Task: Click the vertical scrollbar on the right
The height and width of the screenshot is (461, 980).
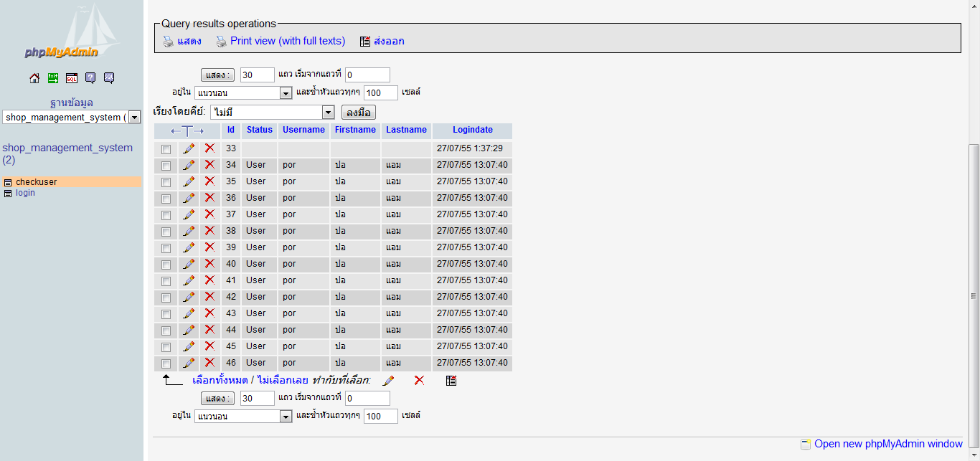Action: (974, 294)
